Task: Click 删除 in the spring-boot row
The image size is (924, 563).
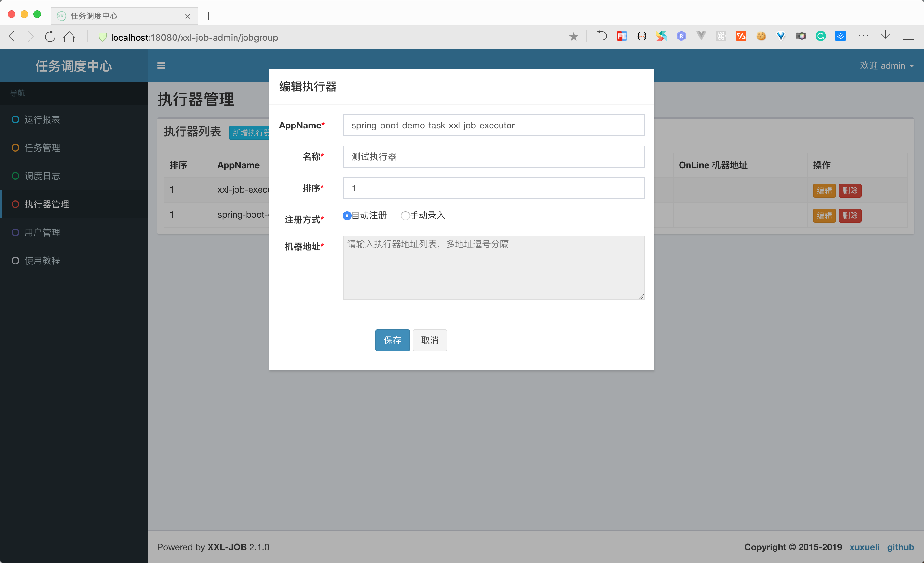Action: 850,216
